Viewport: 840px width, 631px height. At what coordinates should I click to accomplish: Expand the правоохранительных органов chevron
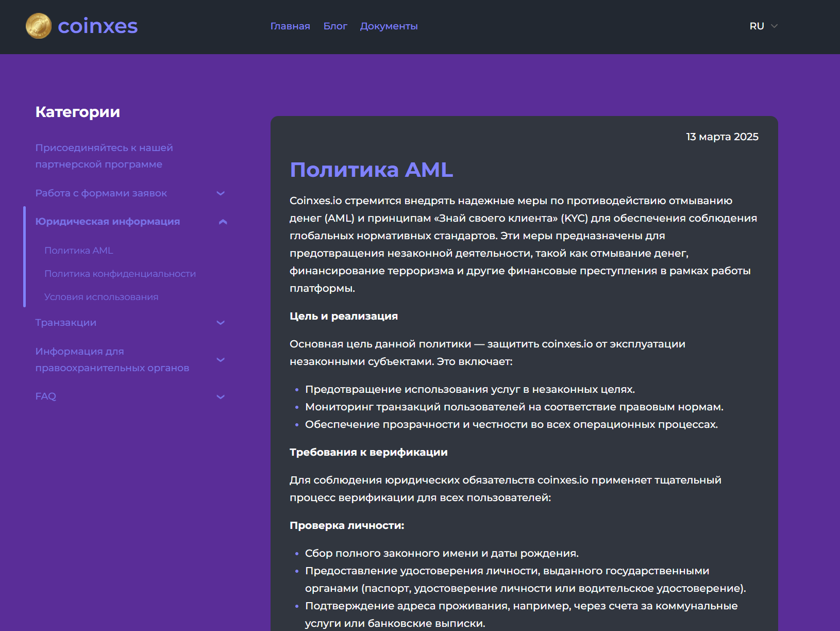pyautogui.click(x=221, y=360)
